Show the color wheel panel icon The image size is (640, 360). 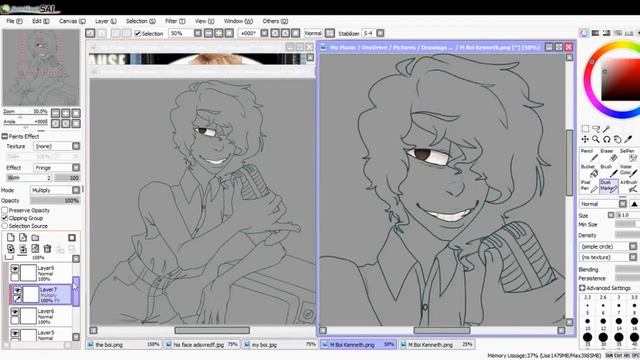(x=584, y=33)
